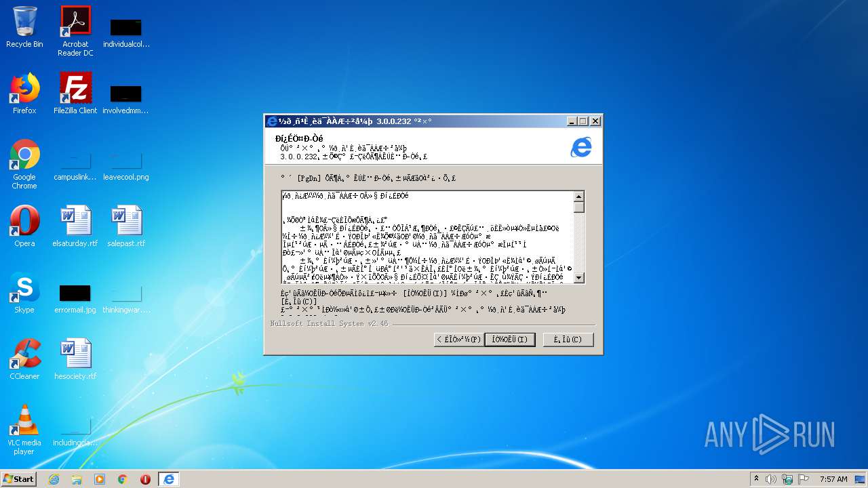The width and height of the screenshot is (868, 488).
Task: Click the installer header e logo
Action: [x=581, y=147]
